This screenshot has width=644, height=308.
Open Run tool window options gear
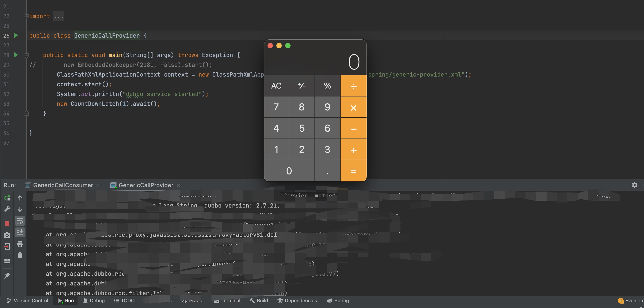click(634, 185)
